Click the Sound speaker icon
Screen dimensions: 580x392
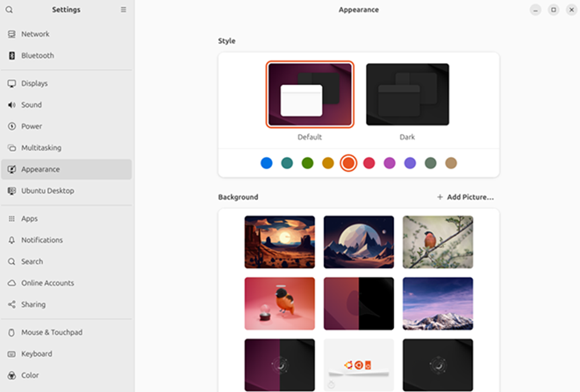[x=11, y=105]
